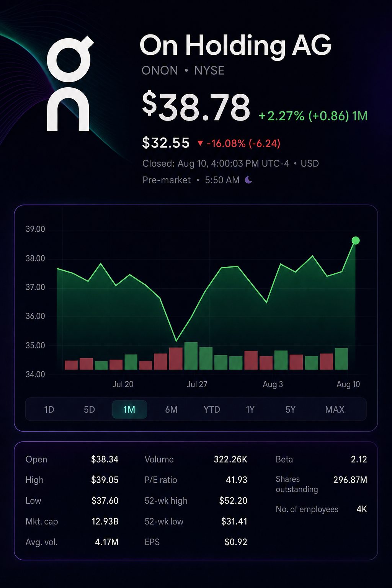Click the Low value $37.60
Screen dimensions: 392x588
[105, 501]
